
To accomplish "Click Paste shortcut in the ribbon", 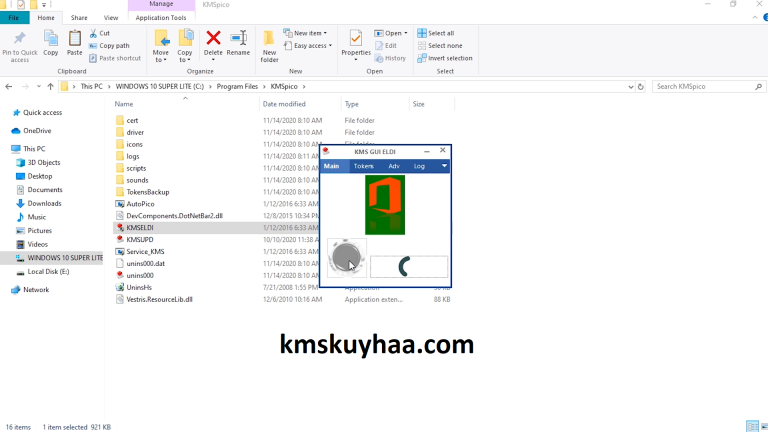I will 115,58.
